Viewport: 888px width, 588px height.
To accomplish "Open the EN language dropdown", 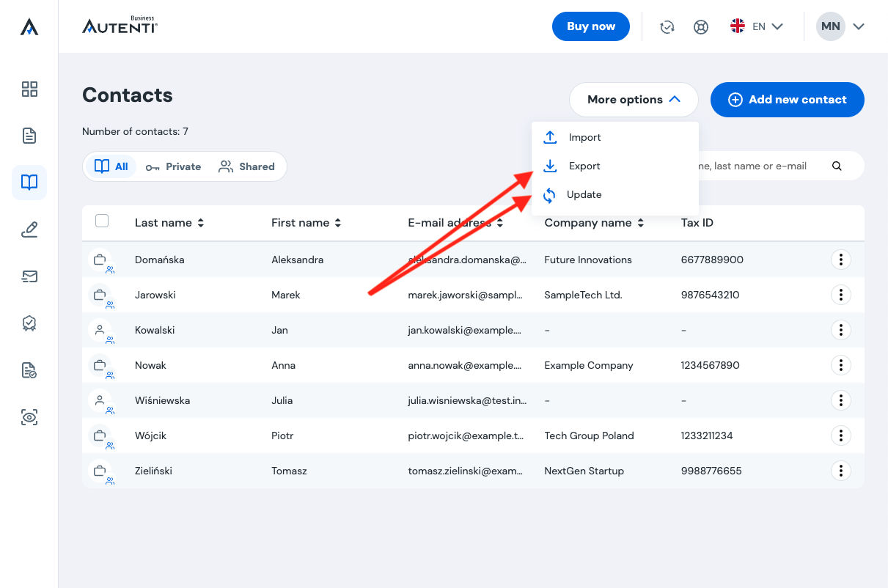I will point(757,26).
